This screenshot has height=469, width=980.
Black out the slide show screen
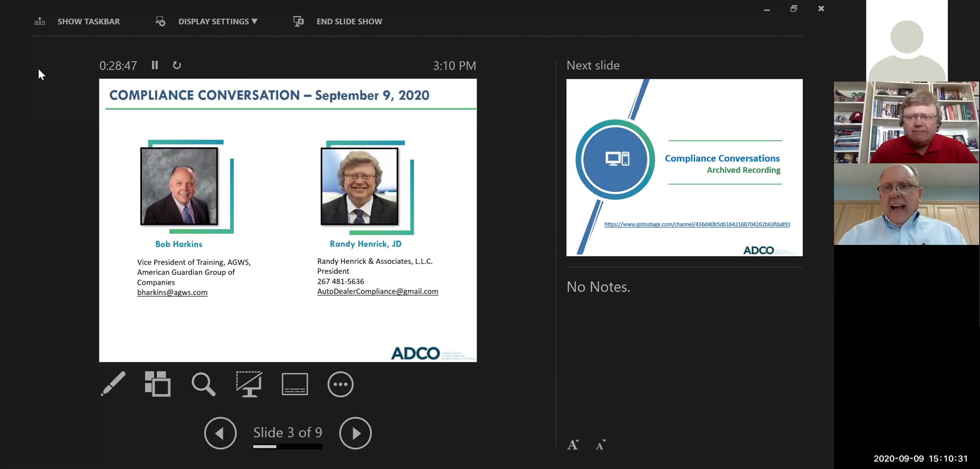coord(249,384)
